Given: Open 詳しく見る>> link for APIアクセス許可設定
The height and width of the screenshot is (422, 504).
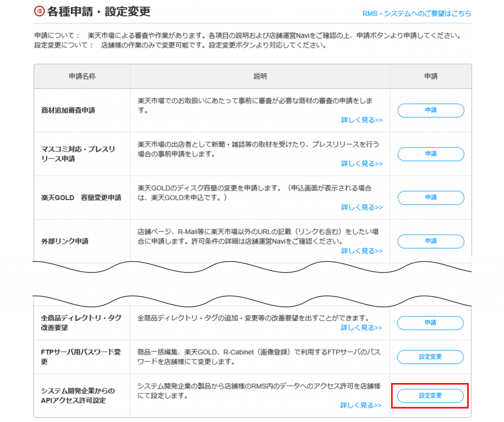Looking at the screenshot, I should 361,405.
